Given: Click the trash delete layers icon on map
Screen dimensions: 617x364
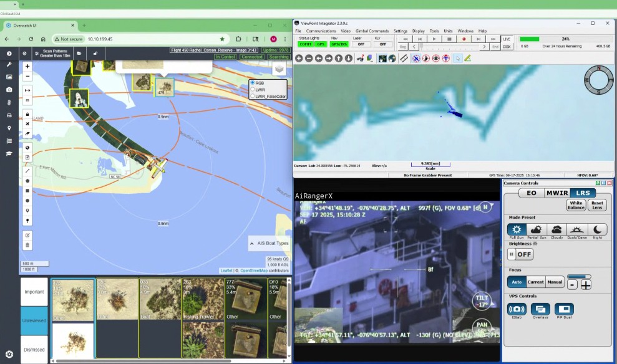Looking at the screenshot, I should pyautogui.click(x=27, y=245).
